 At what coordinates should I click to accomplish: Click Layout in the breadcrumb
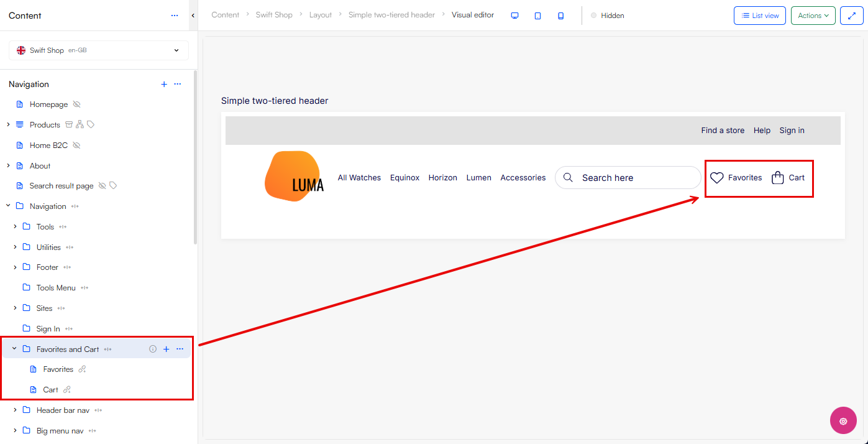[321, 15]
